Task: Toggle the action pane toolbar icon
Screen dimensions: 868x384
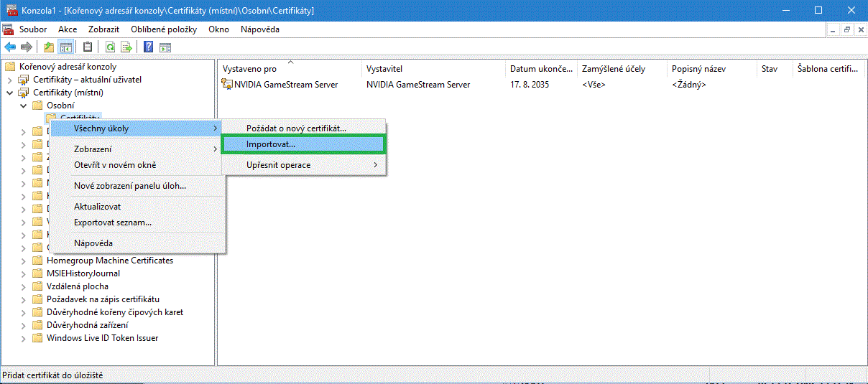Action: click(x=165, y=47)
